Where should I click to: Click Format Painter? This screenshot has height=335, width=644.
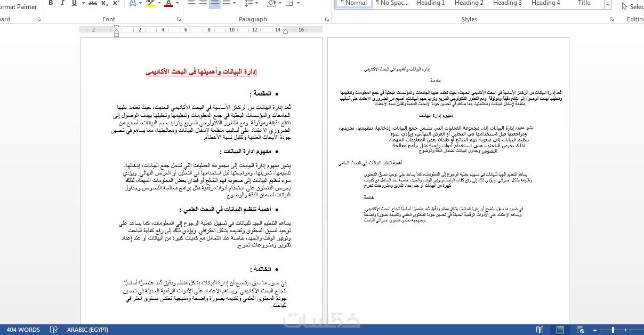tap(18, 7)
